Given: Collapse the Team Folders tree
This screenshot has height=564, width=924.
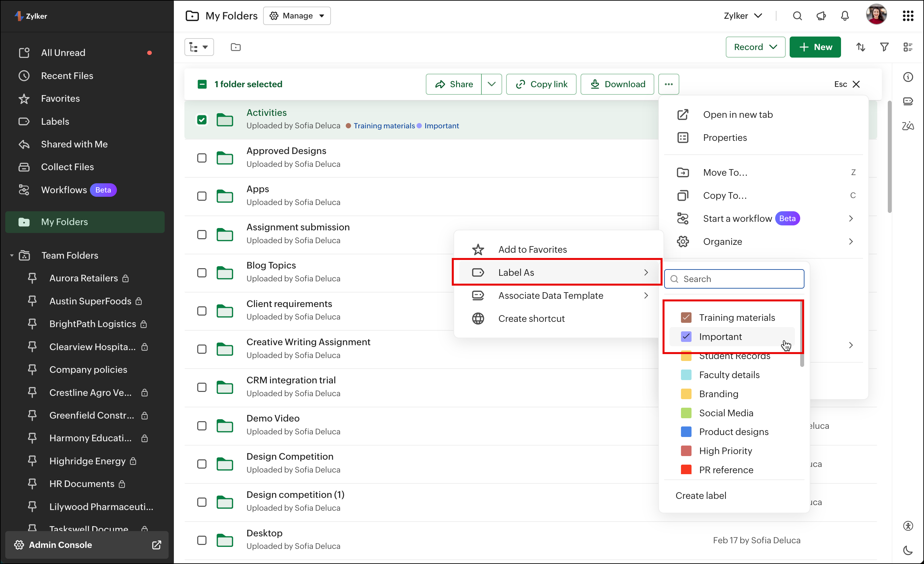Looking at the screenshot, I should tap(12, 256).
